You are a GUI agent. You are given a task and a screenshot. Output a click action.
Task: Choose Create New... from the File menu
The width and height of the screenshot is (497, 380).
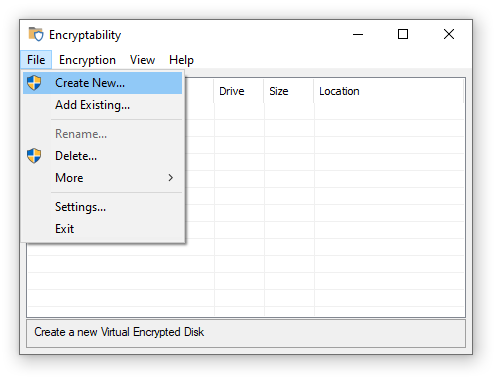tap(103, 83)
